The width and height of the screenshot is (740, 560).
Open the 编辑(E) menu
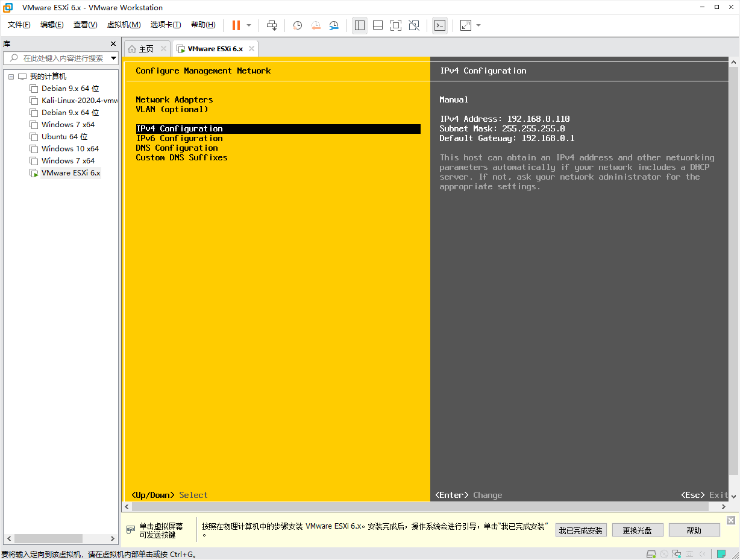(52, 25)
